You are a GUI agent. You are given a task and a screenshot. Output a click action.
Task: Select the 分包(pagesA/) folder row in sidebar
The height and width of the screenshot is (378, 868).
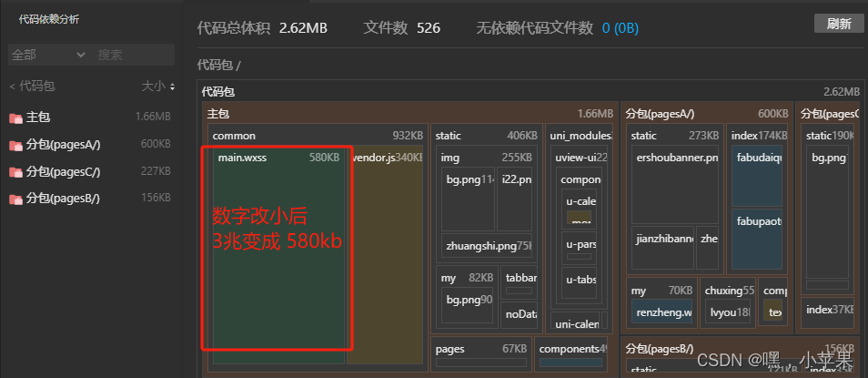point(90,144)
